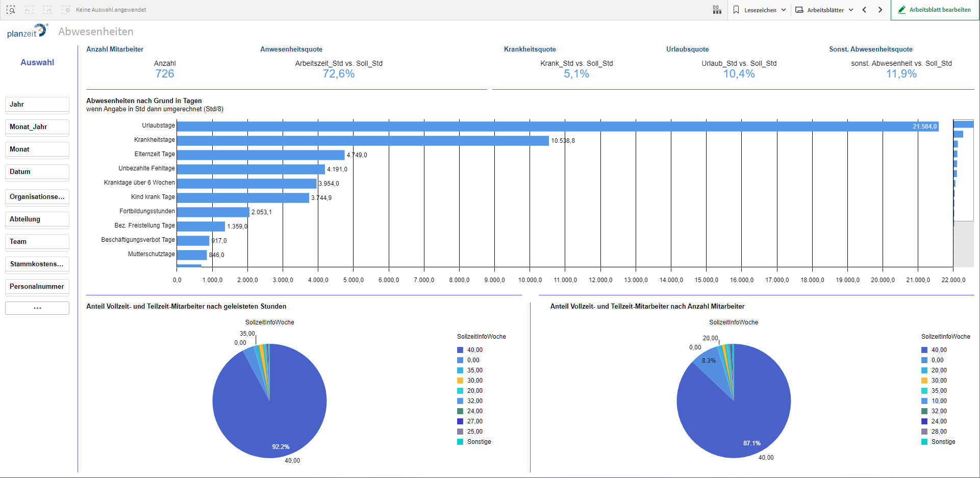Open the Jahr filter pane
The height and width of the screenshot is (478, 980).
point(37,105)
